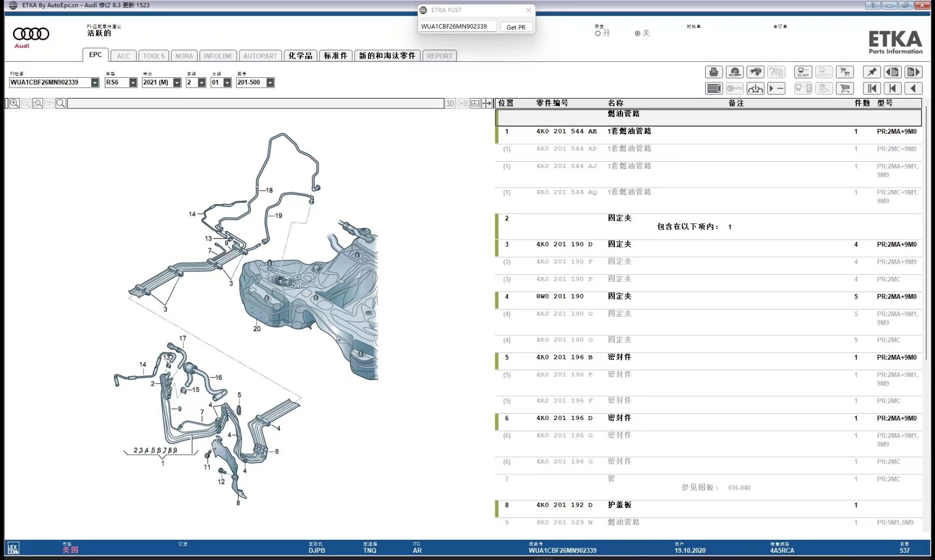This screenshot has width=935, height=560.
Task: Click the single-bar back arrow icon
Action: click(x=892, y=89)
